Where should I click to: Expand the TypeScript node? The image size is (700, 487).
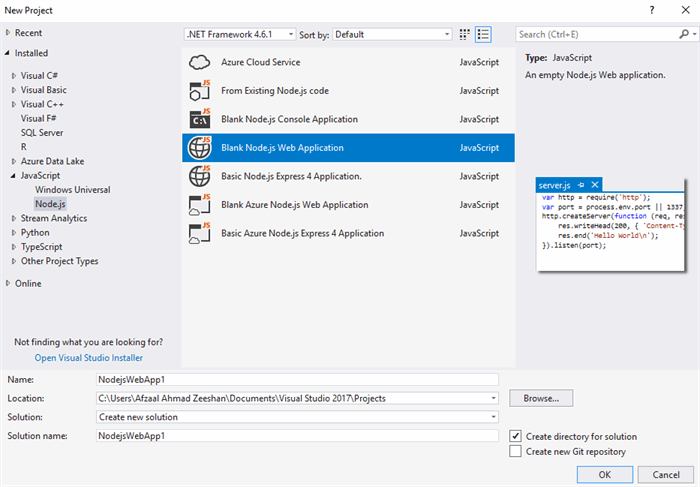coord(14,247)
